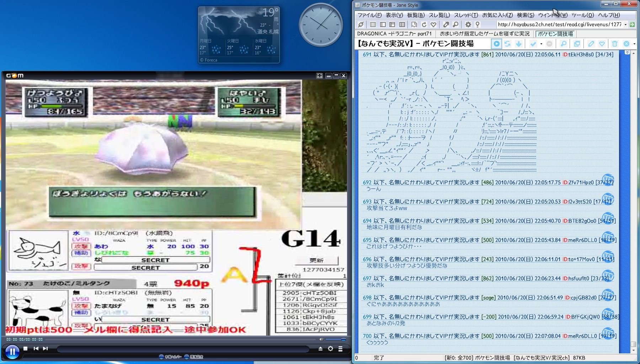Click post number 698 link
The height and width of the screenshot is (364, 640).
click(367, 298)
